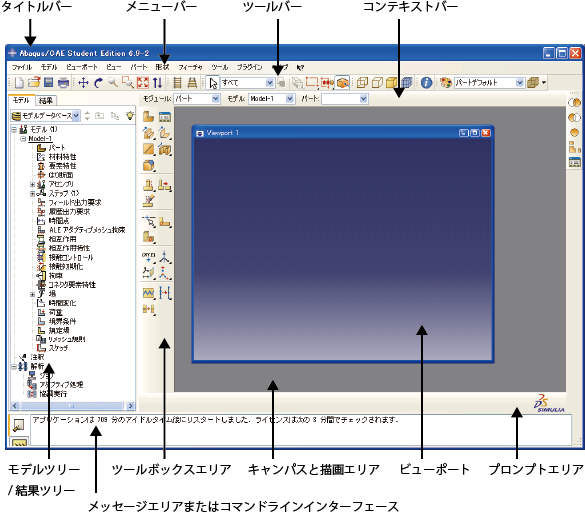The image size is (585, 516).
Task: Click the Viewport 1 title icon
Action: point(200,133)
